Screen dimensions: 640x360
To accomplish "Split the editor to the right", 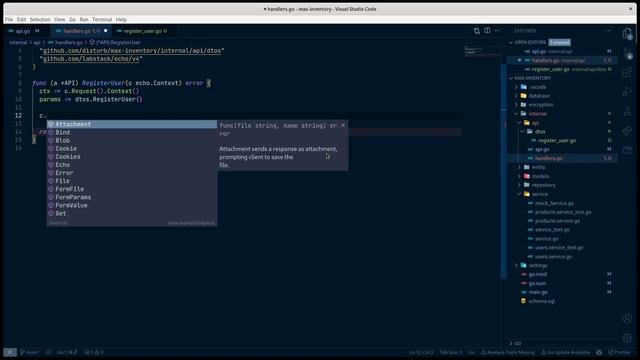I will point(487,31).
